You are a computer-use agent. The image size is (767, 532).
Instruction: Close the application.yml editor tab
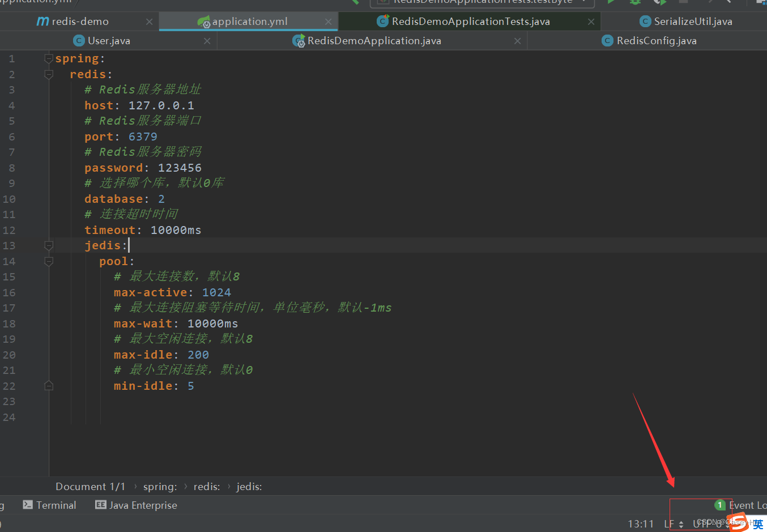[328, 21]
